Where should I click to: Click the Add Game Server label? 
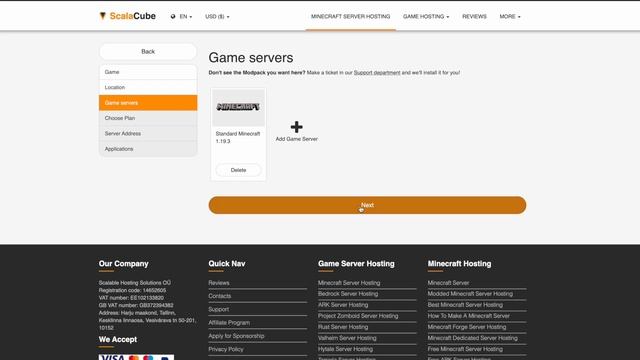point(296,139)
